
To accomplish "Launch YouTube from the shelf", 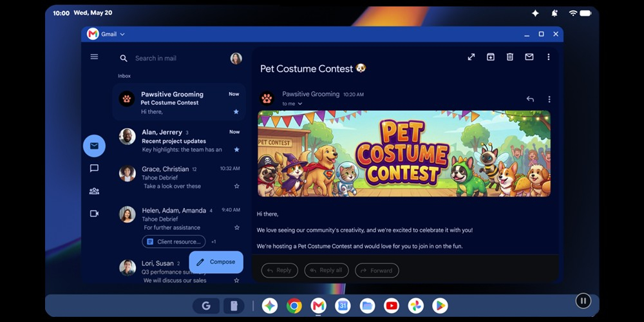I will (392, 305).
